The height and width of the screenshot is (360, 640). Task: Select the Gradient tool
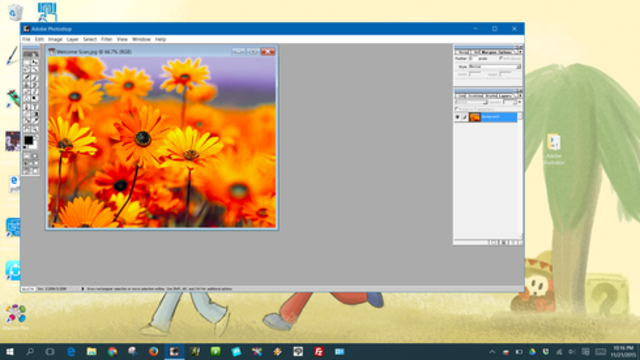pyautogui.click(x=35, y=113)
